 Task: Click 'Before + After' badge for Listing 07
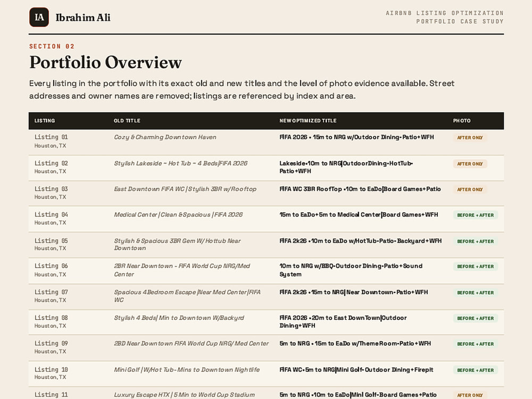(x=475, y=293)
